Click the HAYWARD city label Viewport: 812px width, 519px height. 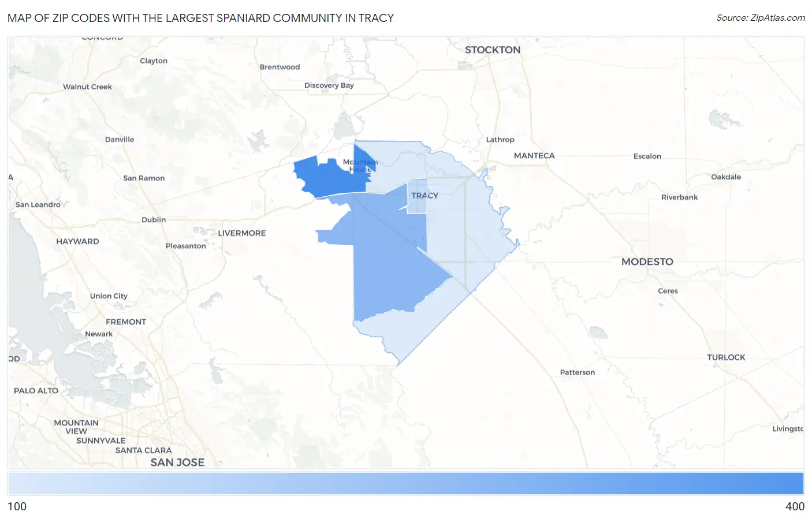point(77,241)
